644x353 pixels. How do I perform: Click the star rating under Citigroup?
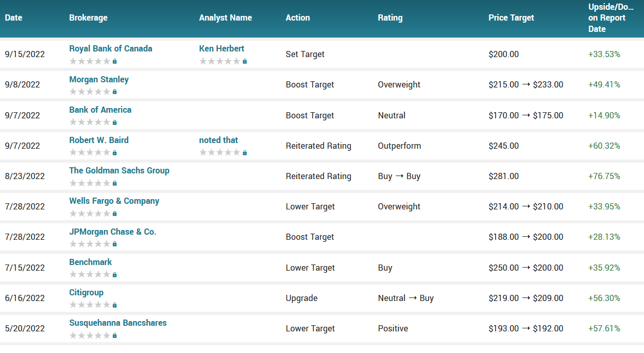pyautogui.click(x=90, y=305)
